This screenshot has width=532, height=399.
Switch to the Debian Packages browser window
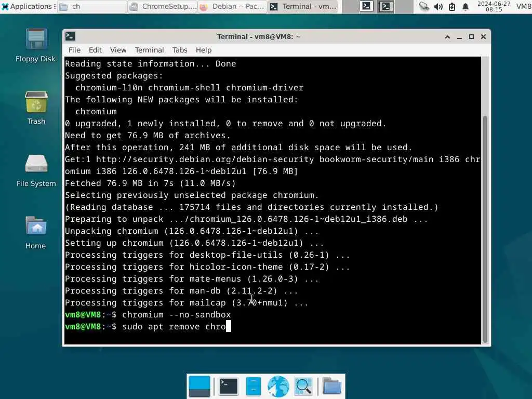[232, 6]
